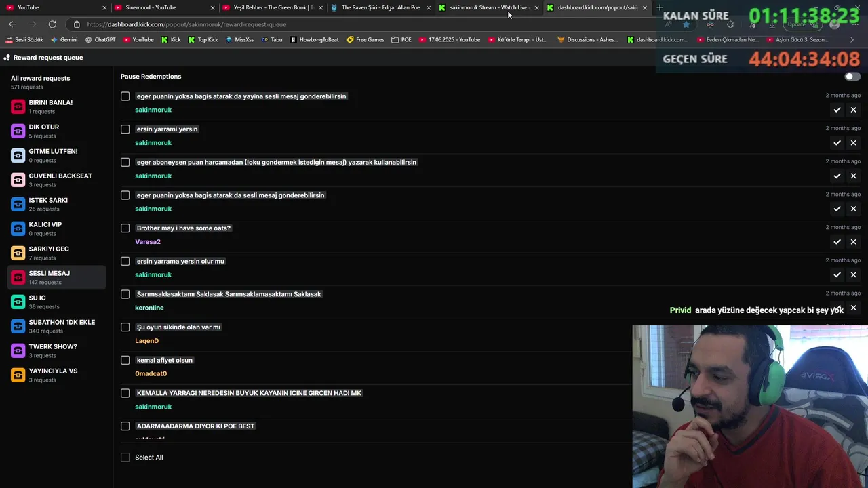Close the sakinmoruk Stream tab
868x488 pixels.
(536, 7)
